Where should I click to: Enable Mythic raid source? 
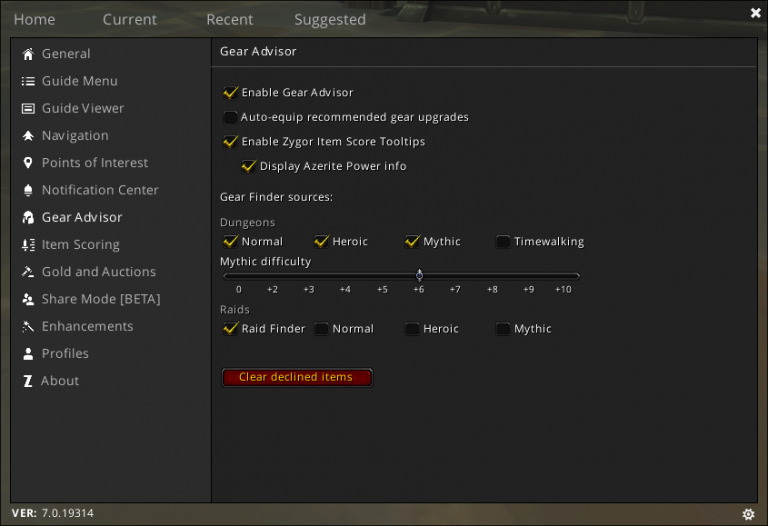(503, 329)
